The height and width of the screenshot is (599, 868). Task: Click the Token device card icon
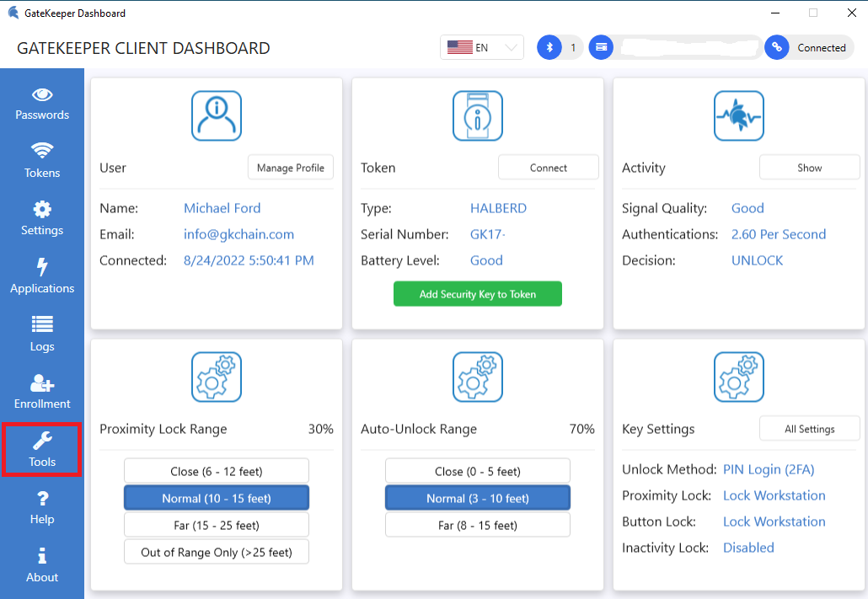pos(478,116)
